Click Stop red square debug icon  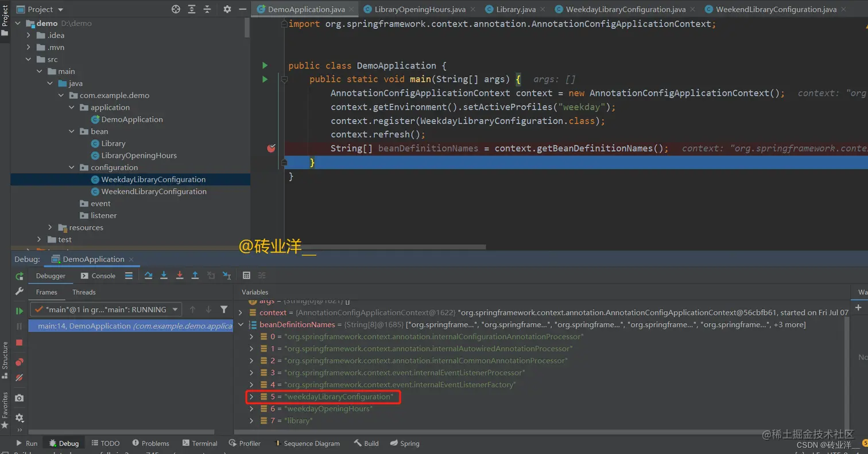tap(19, 343)
